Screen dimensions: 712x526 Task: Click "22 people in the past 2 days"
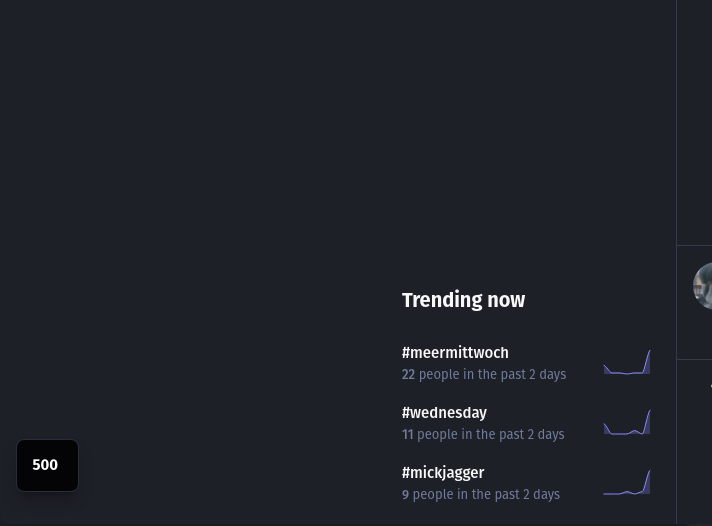point(484,374)
